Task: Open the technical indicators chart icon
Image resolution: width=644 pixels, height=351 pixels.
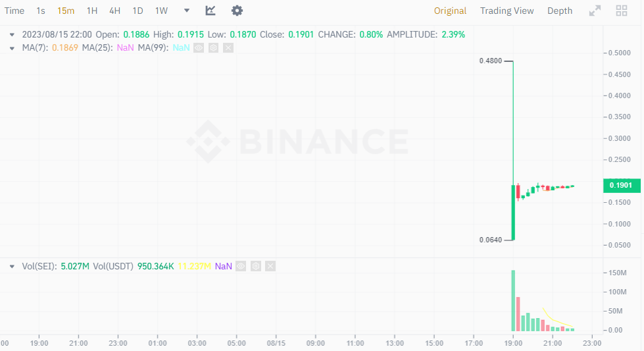Action: (x=211, y=11)
